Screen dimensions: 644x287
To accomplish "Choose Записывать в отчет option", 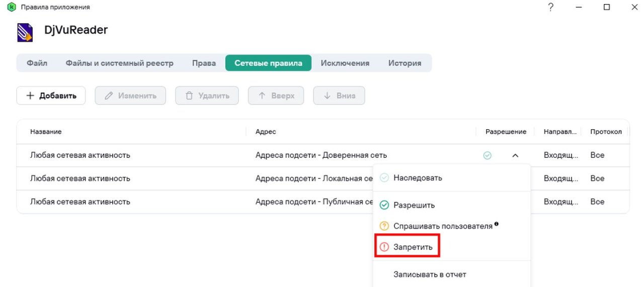I will [430, 274].
